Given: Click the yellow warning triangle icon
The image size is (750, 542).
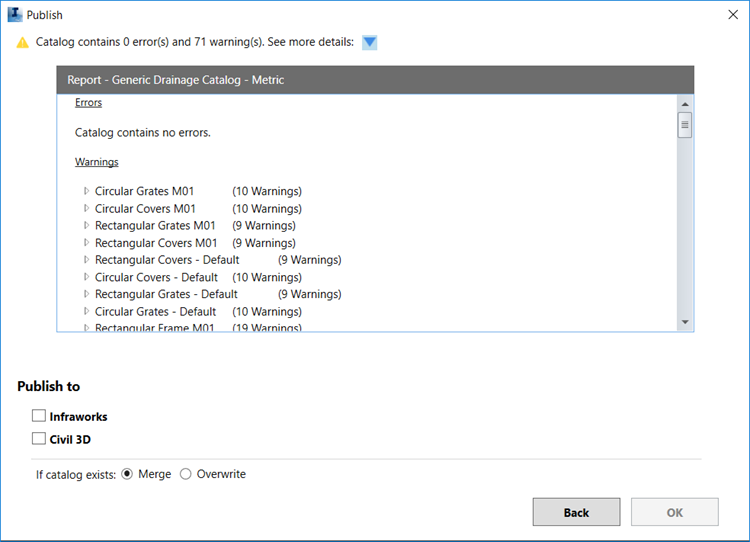Looking at the screenshot, I should 22,43.
